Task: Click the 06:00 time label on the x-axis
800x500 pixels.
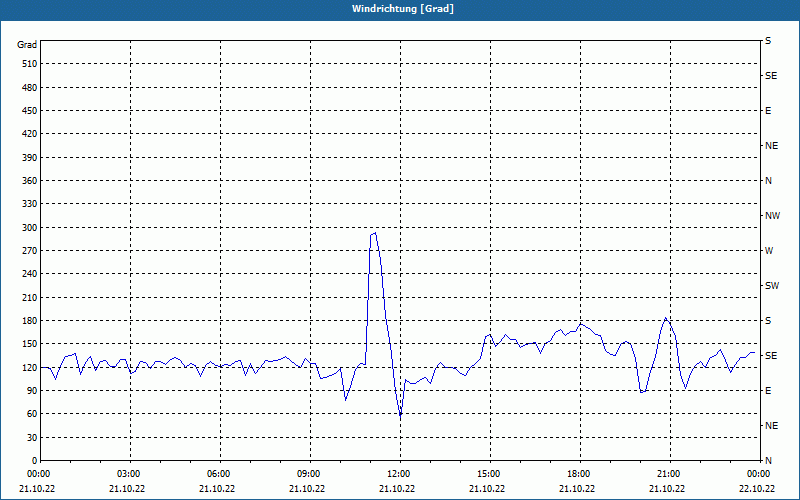Action: 220,474
